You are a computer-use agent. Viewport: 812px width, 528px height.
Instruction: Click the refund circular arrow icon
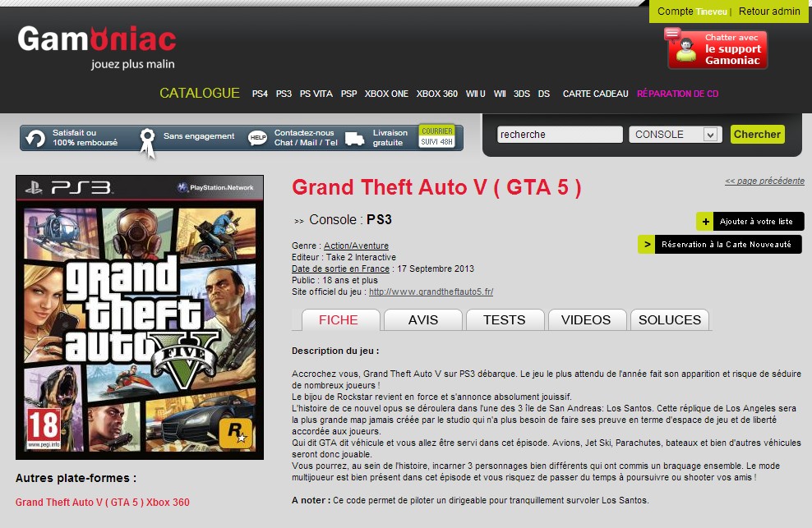tap(35, 138)
